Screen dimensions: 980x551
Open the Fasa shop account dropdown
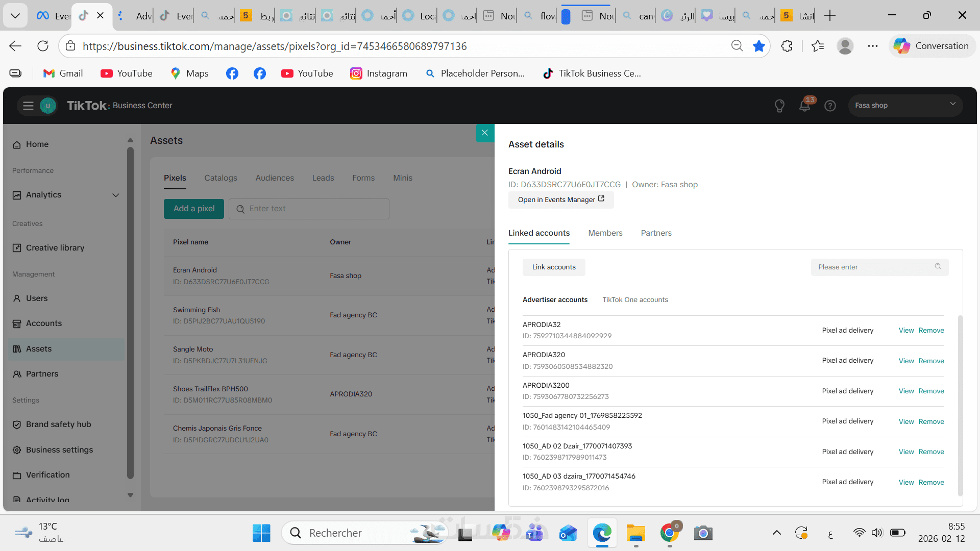(905, 106)
